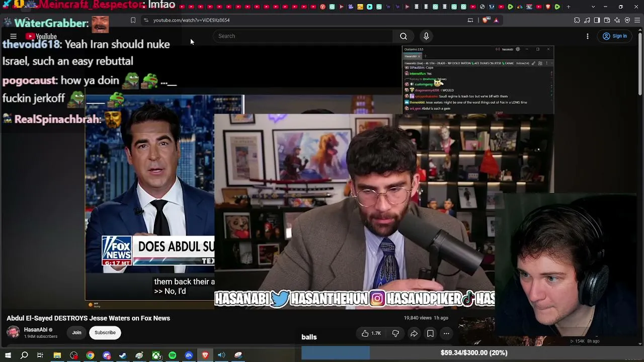Open YouTube settings three-dot menu

[588, 36]
